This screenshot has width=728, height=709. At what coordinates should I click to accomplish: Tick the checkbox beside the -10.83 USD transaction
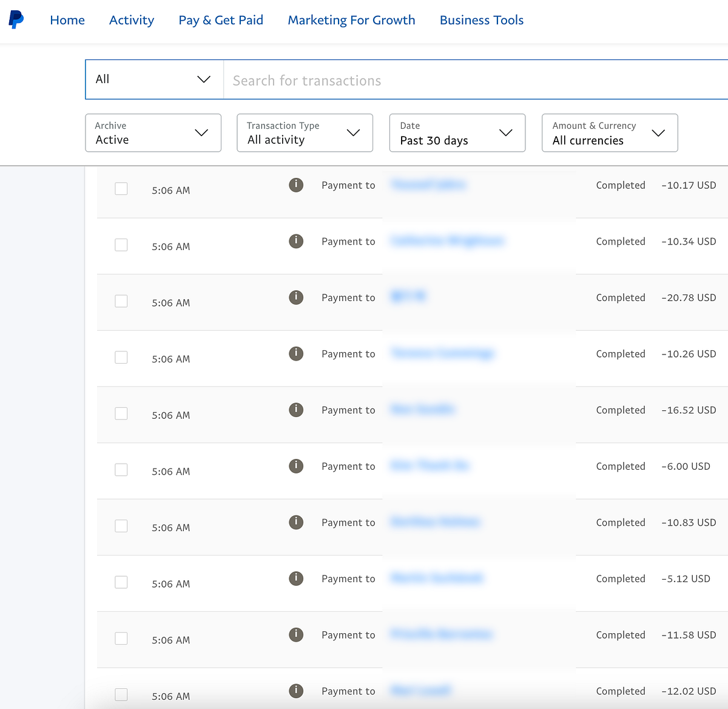[x=121, y=526]
